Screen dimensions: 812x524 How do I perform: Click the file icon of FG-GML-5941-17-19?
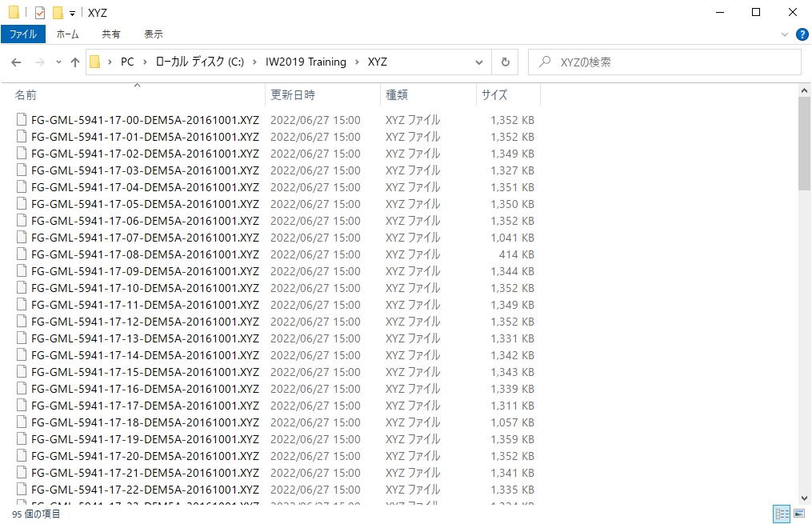click(x=22, y=440)
